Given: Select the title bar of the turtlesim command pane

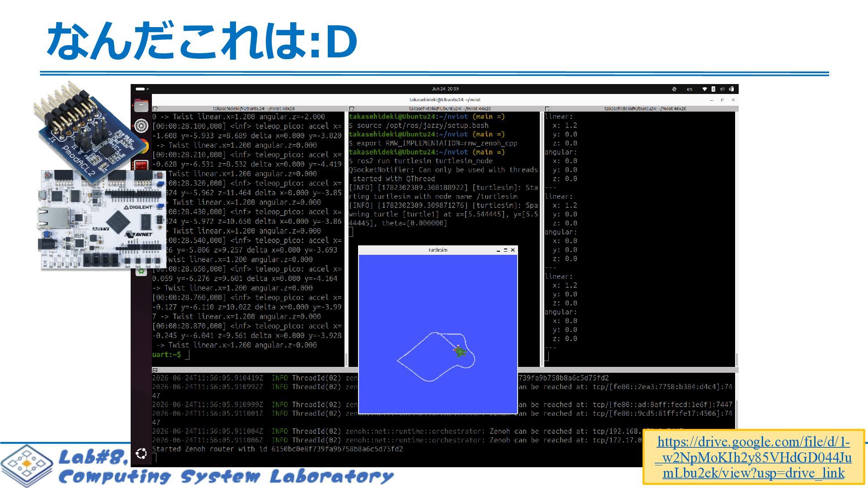Looking at the screenshot, I should pyautogui.click(x=444, y=109).
